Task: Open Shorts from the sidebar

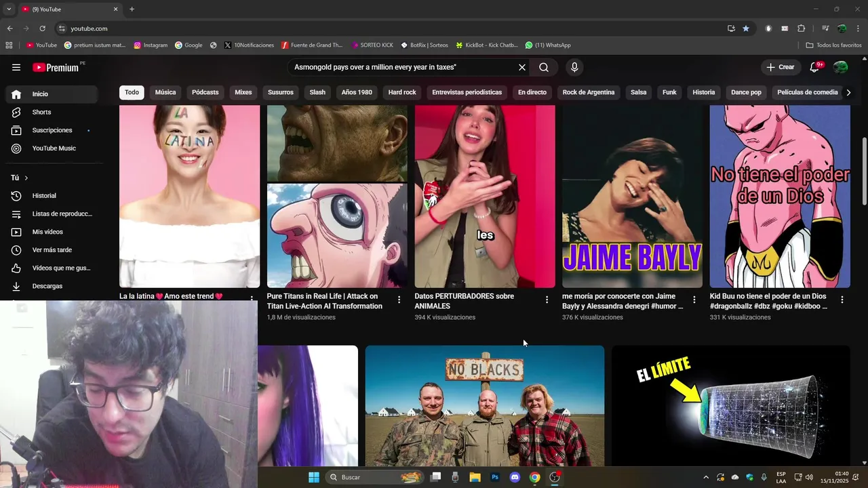Action: [x=52, y=112]
